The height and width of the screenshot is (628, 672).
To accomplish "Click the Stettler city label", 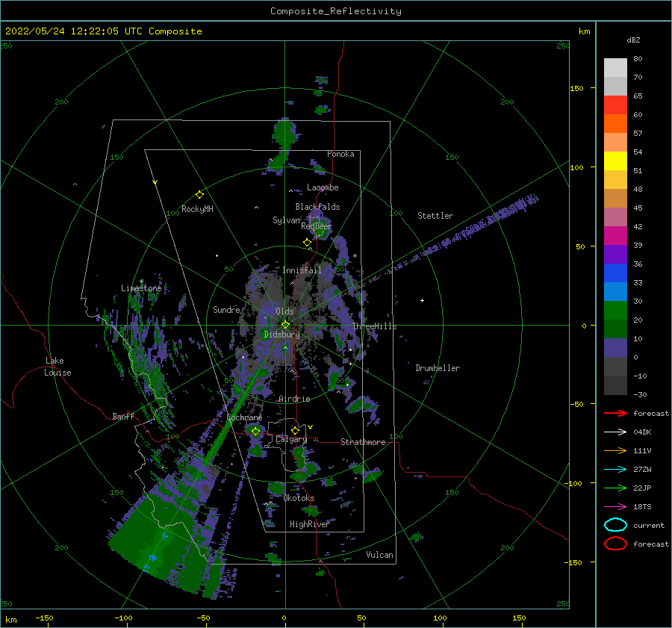I will click(435, 216).
